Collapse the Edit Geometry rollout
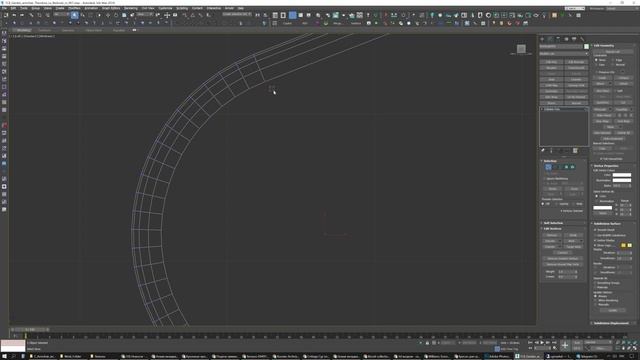Image resolution: width=640 pixels, height=360 pixels. [x=613, y=46]
